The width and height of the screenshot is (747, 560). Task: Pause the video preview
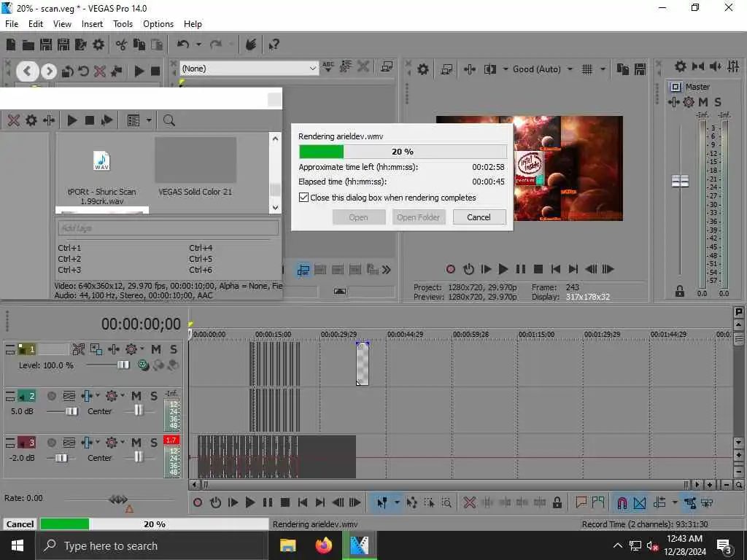click(x=521, y=270)
